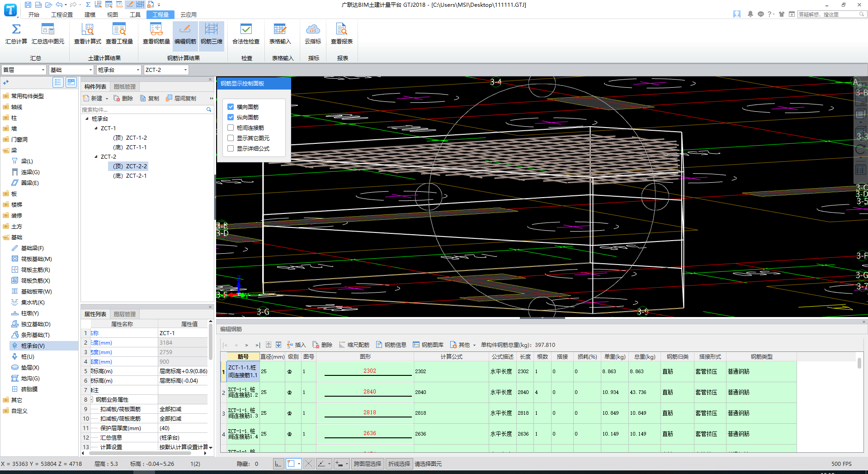Screen dimensions: 868x474
Task: Click the save icon in title bar
Action: click(x=28, y=5)
